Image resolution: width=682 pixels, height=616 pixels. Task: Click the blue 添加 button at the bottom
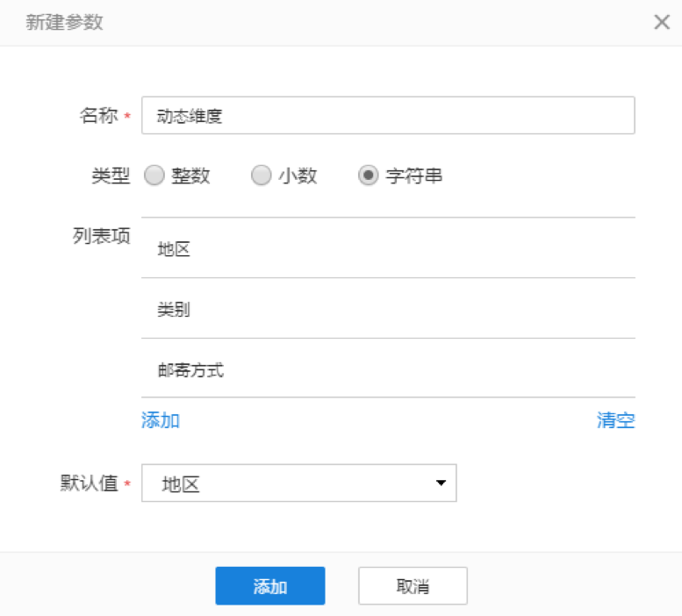point(270,585)
